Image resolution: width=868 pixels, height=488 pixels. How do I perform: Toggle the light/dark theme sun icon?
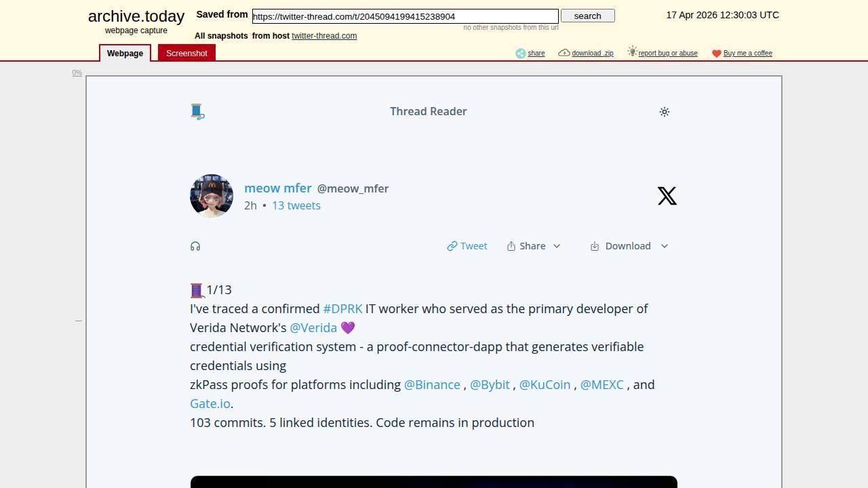click(x=665, y=112)
